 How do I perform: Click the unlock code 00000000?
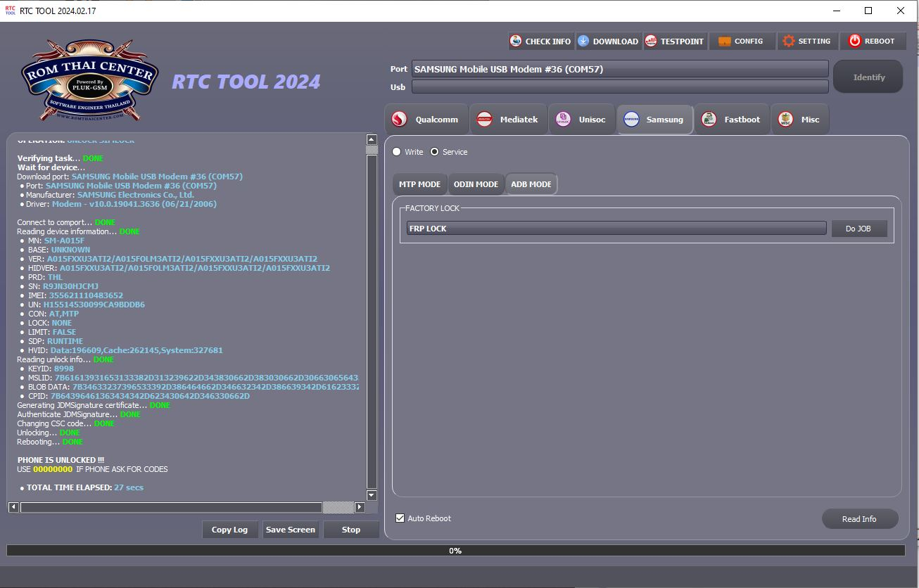[53, 469]
